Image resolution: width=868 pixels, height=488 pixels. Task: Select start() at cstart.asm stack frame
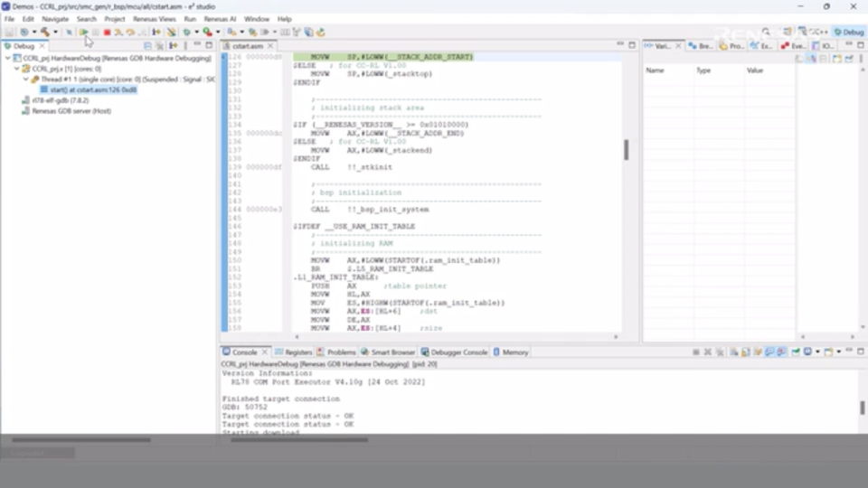[92, 90]
